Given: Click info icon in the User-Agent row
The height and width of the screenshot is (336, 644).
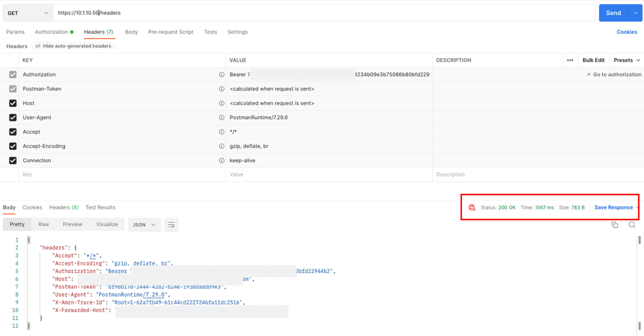Looking at the screenshot, I should 222,118.
